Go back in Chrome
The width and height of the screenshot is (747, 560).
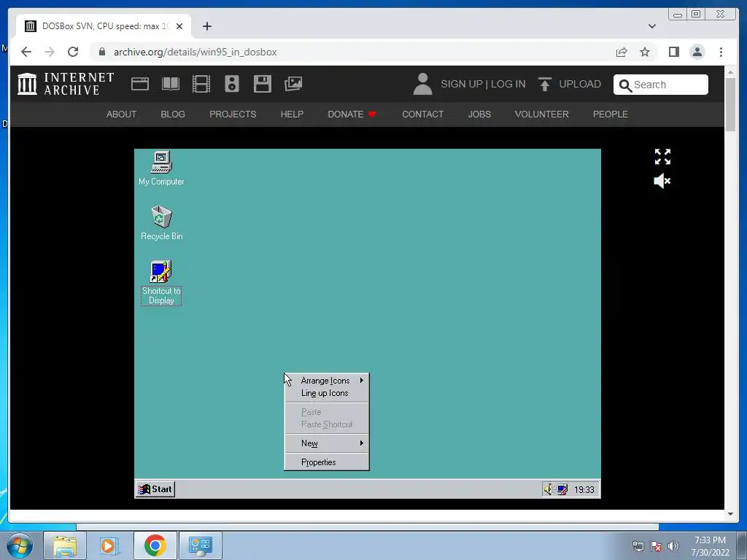click(x=26, y=52)
